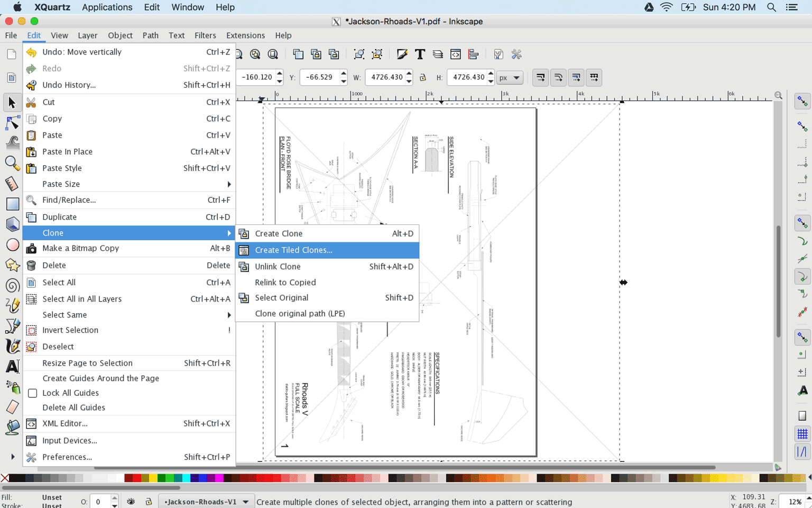Image resolution: width=812 pixels, height=508 pixels.
Task: Select the 3D Box tool
Action: click(x=12, y=224)
